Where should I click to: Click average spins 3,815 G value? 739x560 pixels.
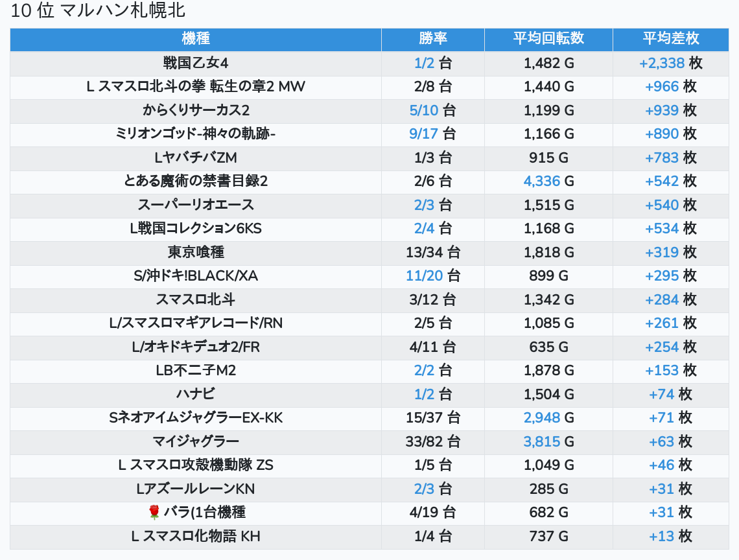click(x=548, y=441)
